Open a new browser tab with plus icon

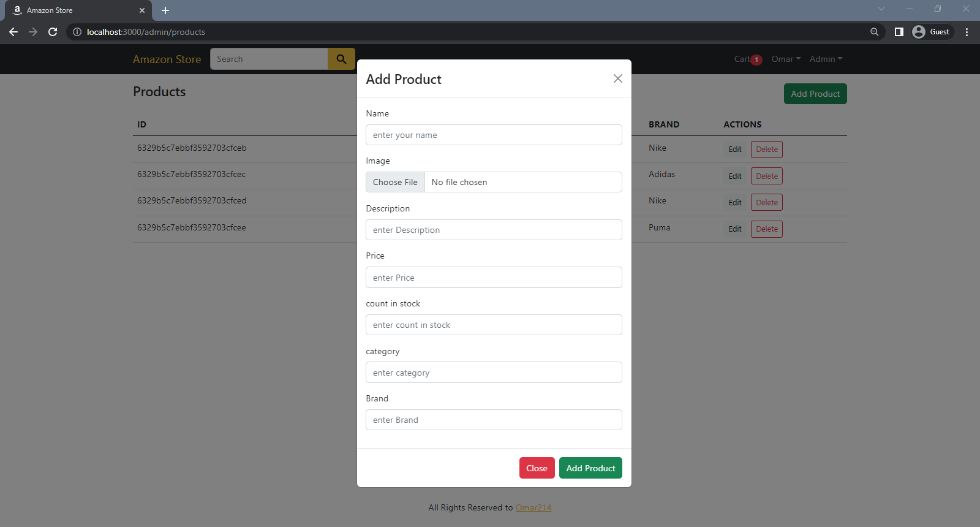[165, 10]
